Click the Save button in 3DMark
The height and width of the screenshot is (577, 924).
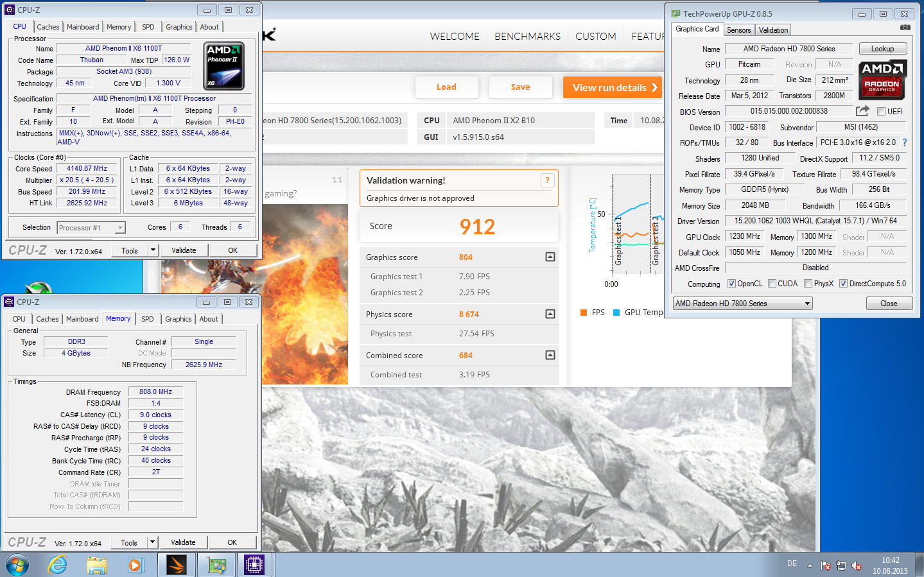(521, 87)
